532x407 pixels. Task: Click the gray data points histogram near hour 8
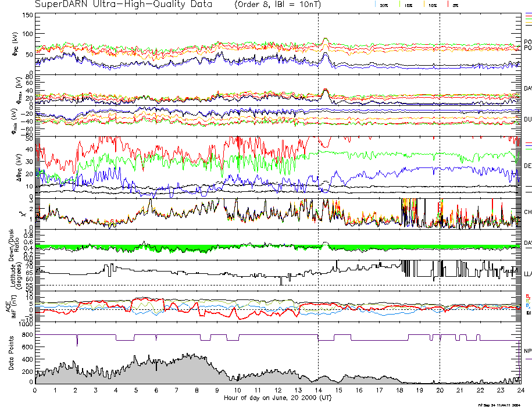pyautogui.click(x=197, y=372)
